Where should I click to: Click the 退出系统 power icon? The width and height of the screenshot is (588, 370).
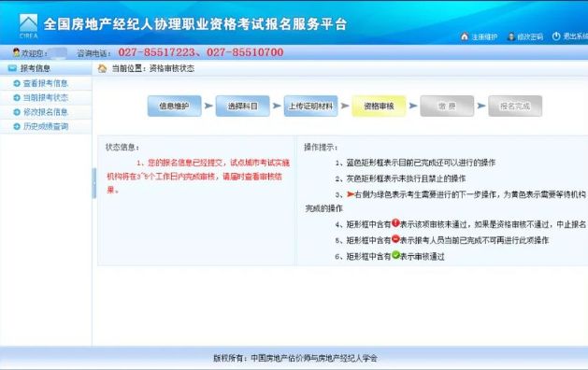[x=556, y=36]
